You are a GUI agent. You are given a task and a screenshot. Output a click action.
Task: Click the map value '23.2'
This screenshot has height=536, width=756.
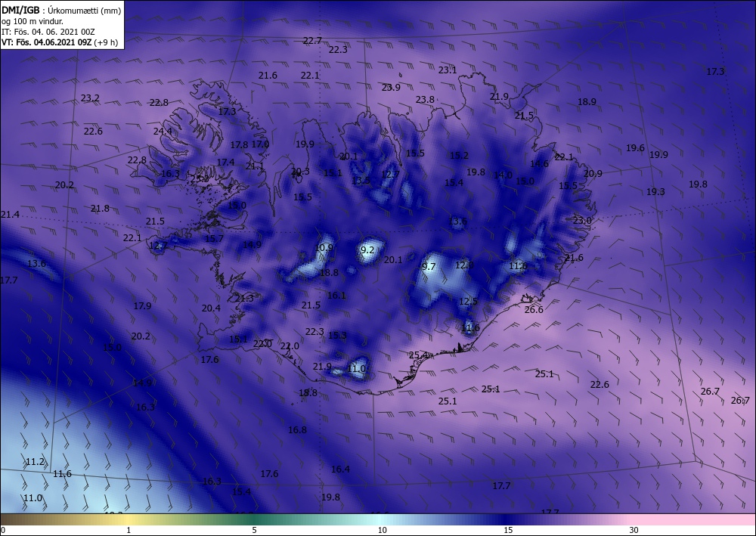click(x=90, y=98)
